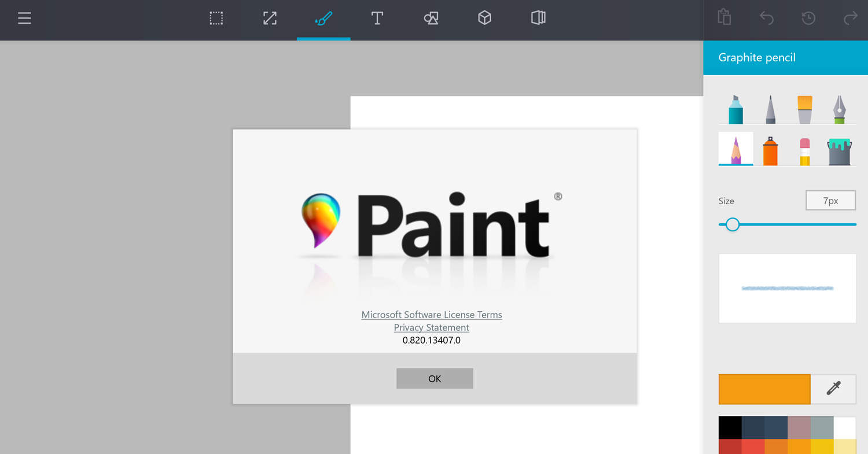Image resolution: width=868 pixels, height=454 pixels.
Task: Choose the black color swatch
Action: point(730,427)
